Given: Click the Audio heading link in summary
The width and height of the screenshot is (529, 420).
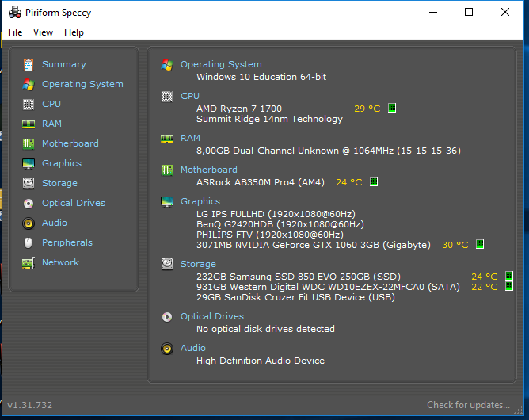Looking at the screenshot, I should click(193, 348).
